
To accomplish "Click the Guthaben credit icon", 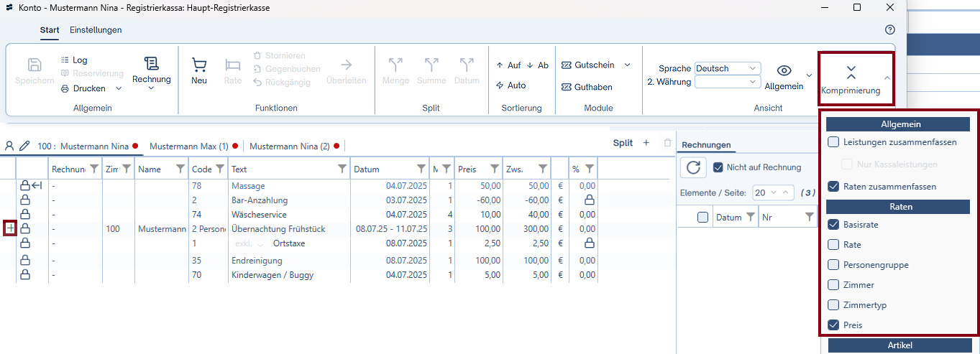I will click(x=567, y=87).
